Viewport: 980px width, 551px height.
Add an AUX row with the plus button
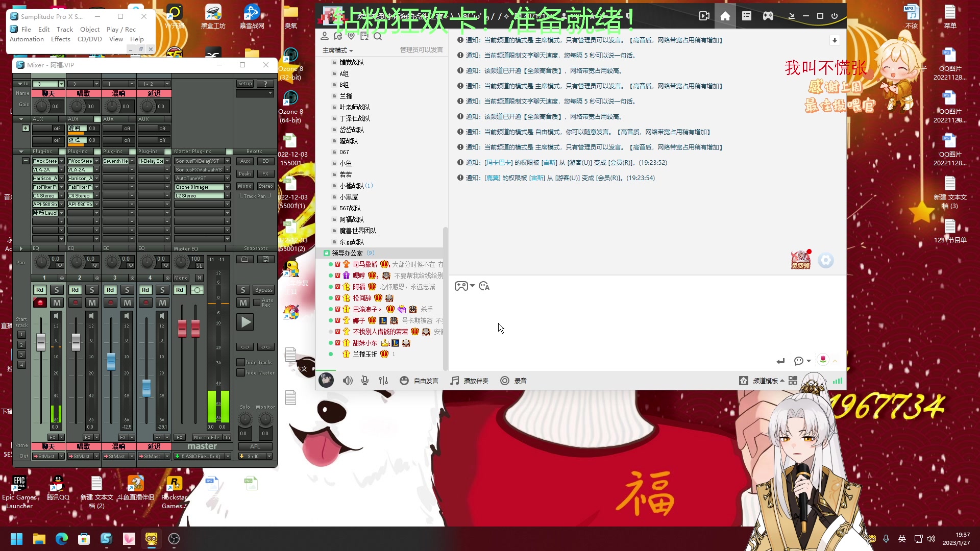(26, 128)
